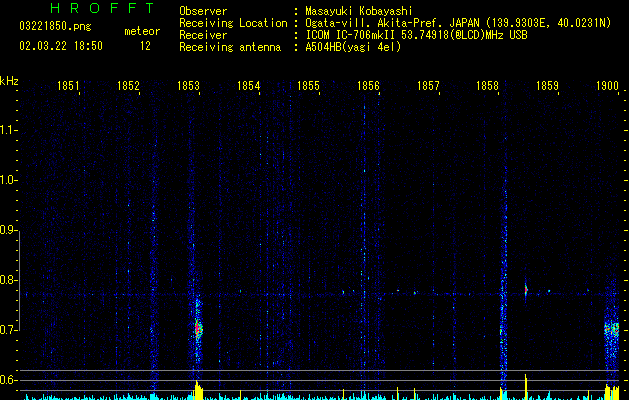Click the 0.9 kHz frequency label
629x400 pixels.
pyautogui.click(x=7, y=230)
